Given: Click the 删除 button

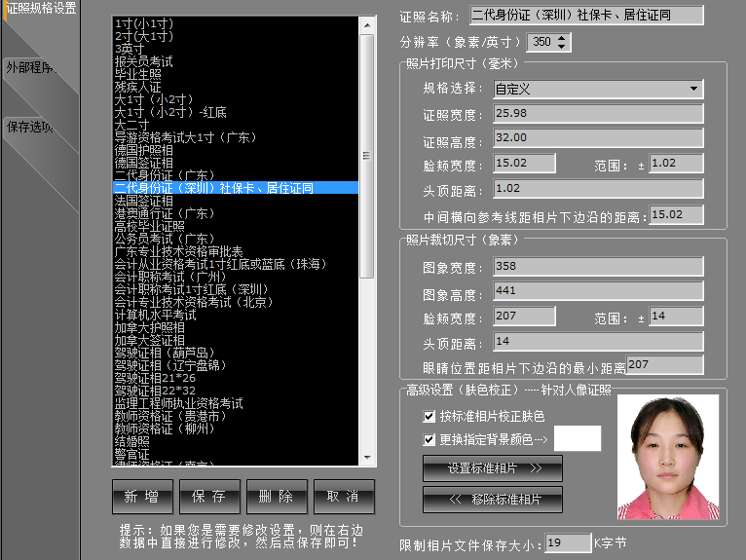Looking at the screenshot, I should pos(277,497).
